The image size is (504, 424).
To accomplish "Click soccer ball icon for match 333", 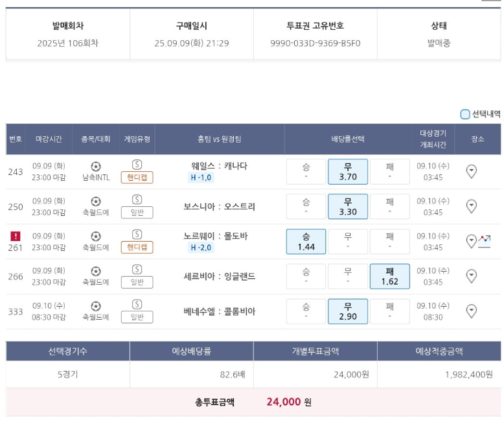I will pyautogui.click(x=96, y=306).
